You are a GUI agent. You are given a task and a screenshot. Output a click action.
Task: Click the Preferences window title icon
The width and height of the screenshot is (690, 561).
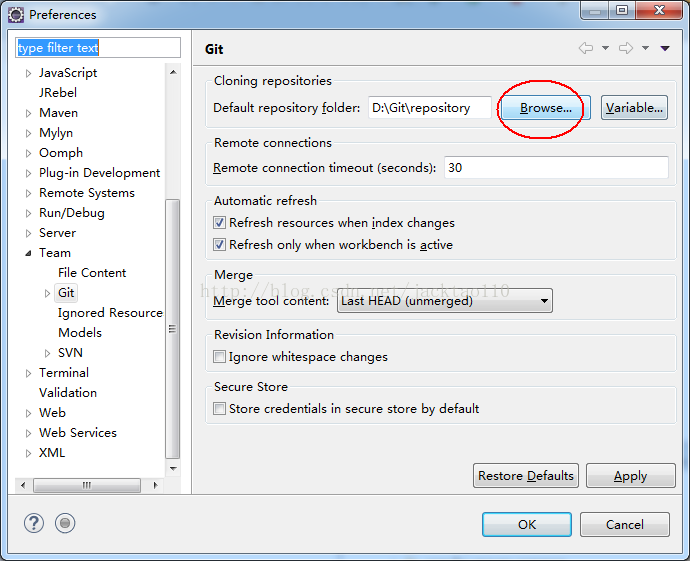point(16,15)
